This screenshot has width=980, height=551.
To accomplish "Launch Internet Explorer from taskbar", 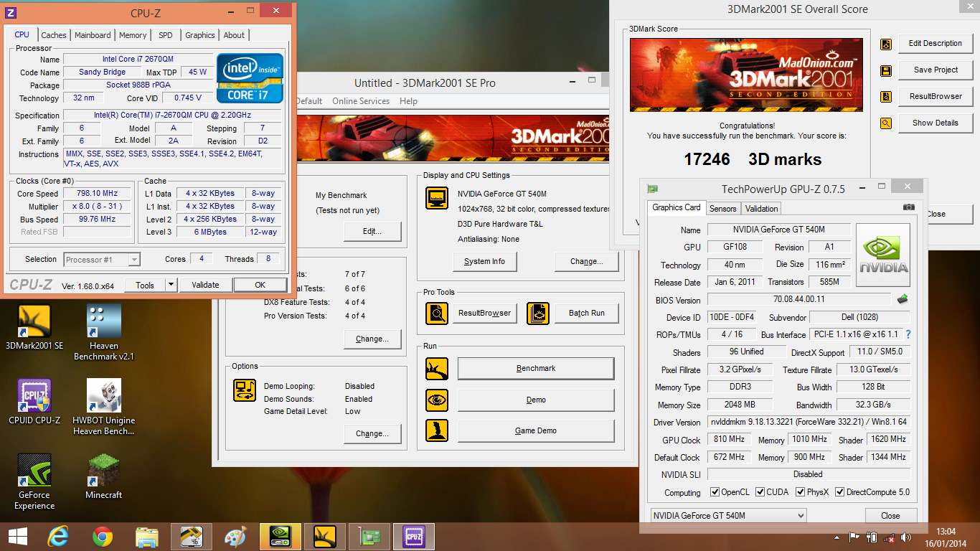I will click(x=58, y=537).
